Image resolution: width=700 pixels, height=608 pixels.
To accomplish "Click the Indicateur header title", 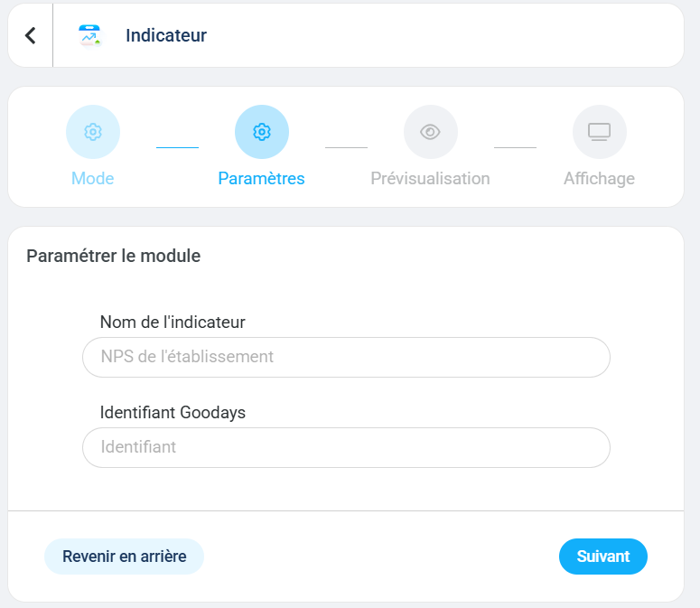I will point(166,36).
